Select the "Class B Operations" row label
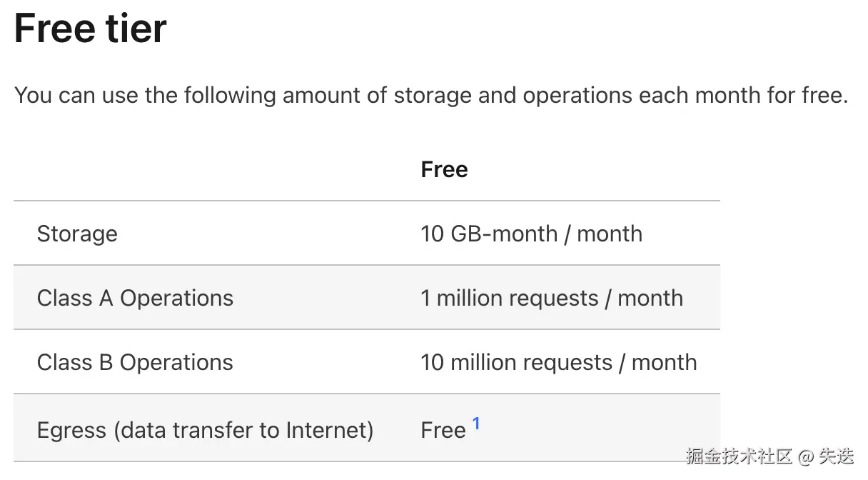This screenshot has height=480, width=868. pos(135,362)
